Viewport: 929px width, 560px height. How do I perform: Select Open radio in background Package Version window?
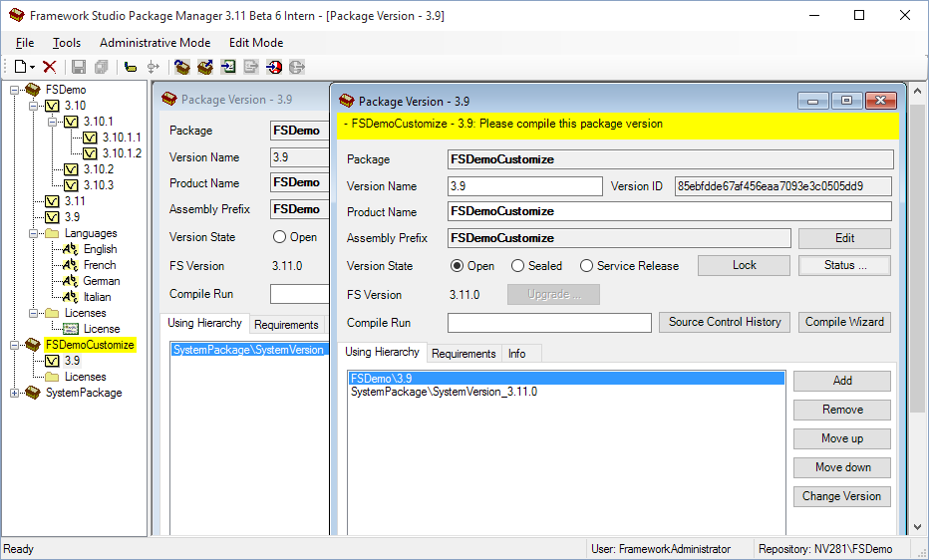[279, 237]
